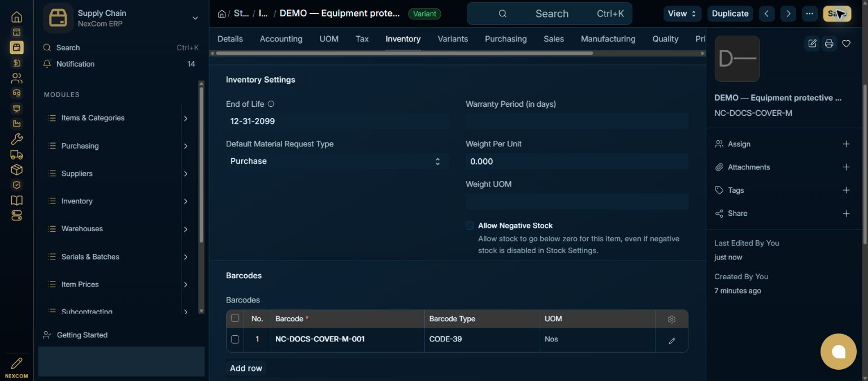Click the heart like icon
This screenshot has height=381, width=868.
(x=846, y=44)
